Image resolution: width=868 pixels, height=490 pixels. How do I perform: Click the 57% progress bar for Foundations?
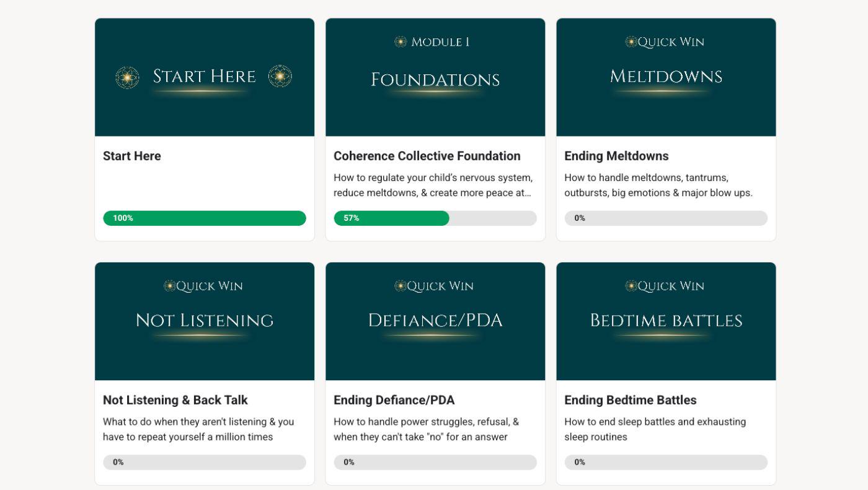click(x=435, y=218)
